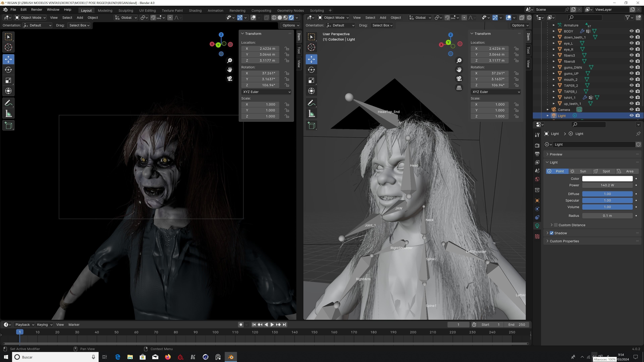Expand the Armature item in outliner
644x362 pixels.
pyautogui.click(x=553, y=25)
